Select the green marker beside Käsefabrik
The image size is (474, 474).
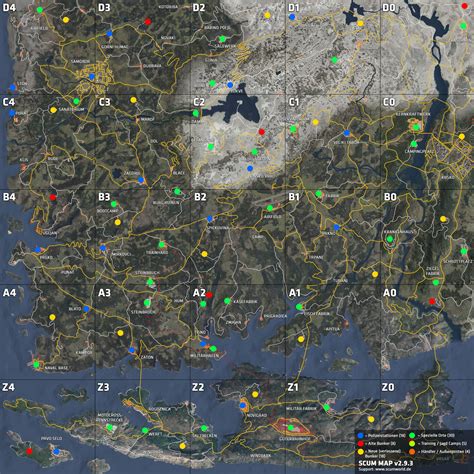[x=227, y=301]
